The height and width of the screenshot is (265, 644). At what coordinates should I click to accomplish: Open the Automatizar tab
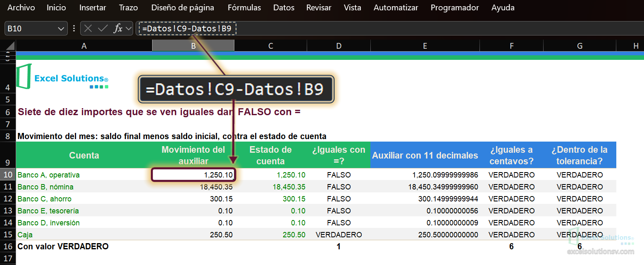[396, 7]
